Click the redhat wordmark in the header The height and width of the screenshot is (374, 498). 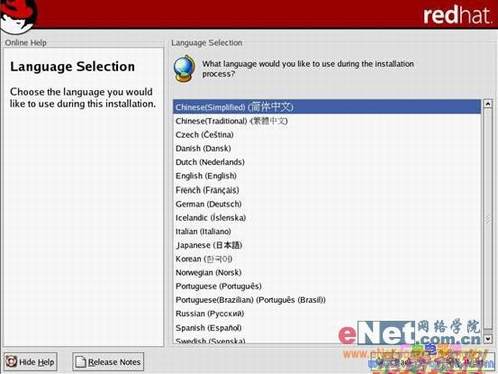(457, 15)
